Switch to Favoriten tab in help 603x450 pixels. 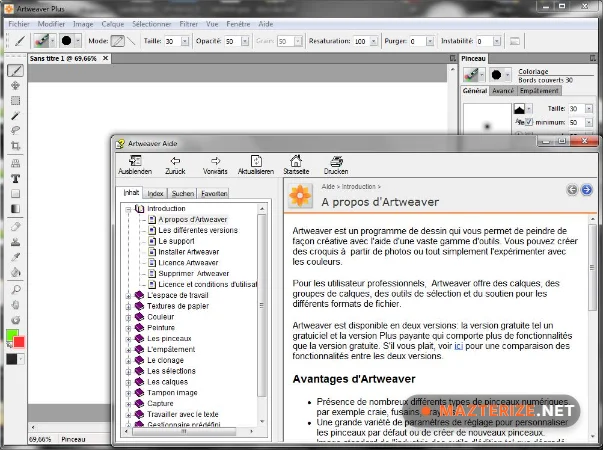click(214, 193)
